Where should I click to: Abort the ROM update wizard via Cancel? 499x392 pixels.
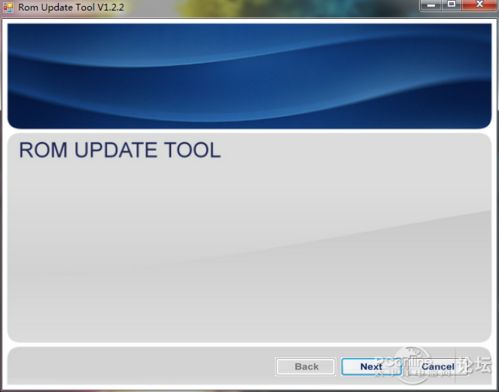pos(438,367)
